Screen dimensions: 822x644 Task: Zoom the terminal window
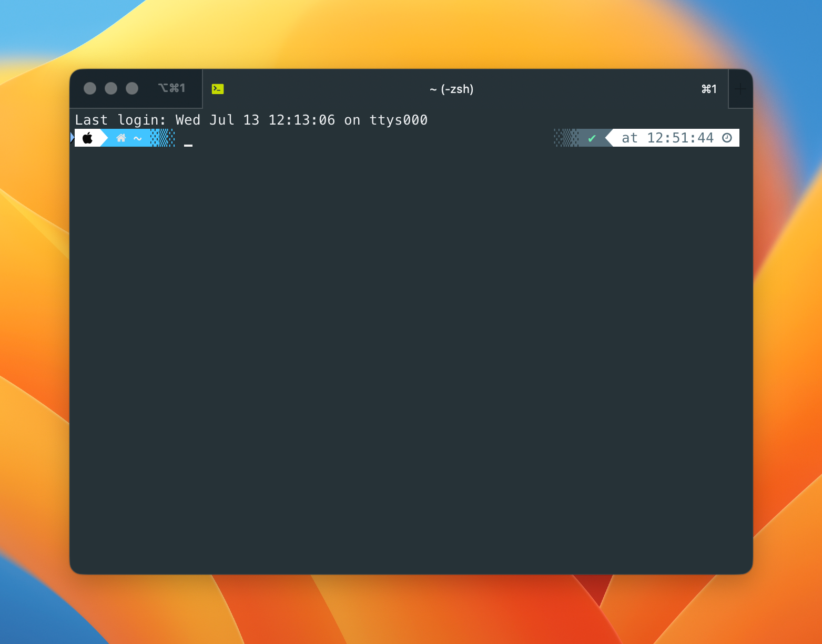(132, 88)
